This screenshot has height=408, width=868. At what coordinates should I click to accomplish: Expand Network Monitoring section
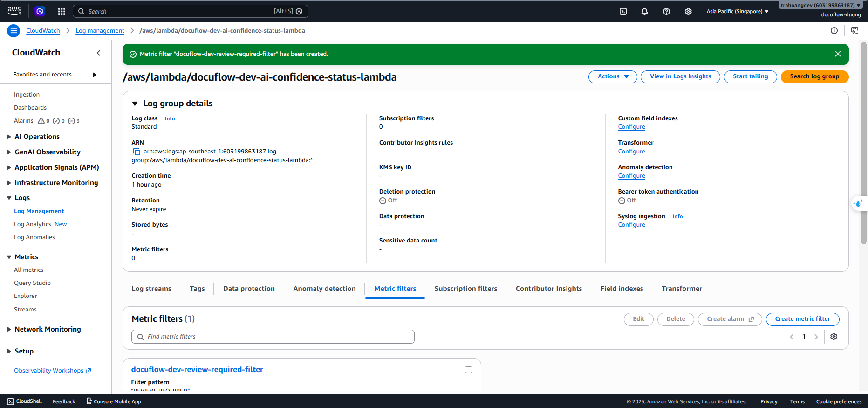click(9, 329)
